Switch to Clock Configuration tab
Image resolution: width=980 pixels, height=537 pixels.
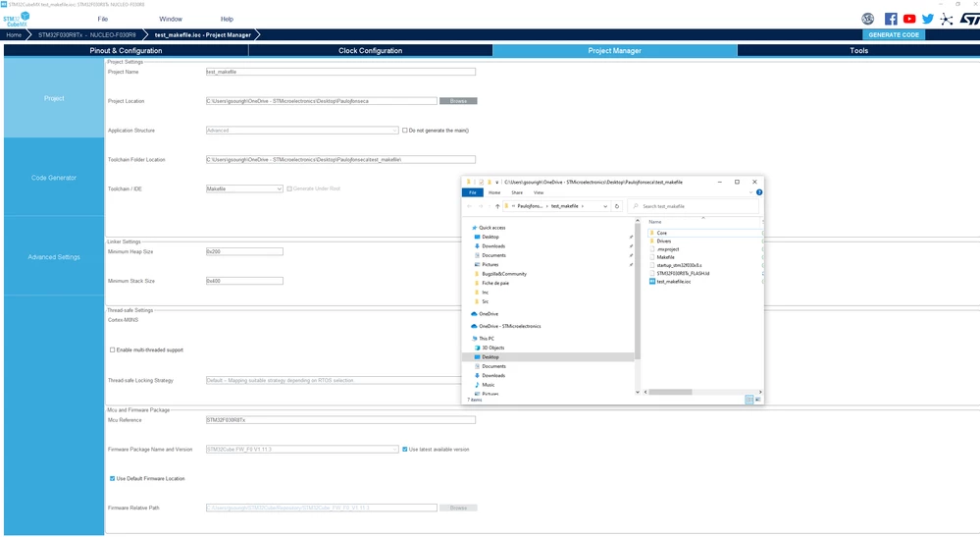tap(370, 51)
